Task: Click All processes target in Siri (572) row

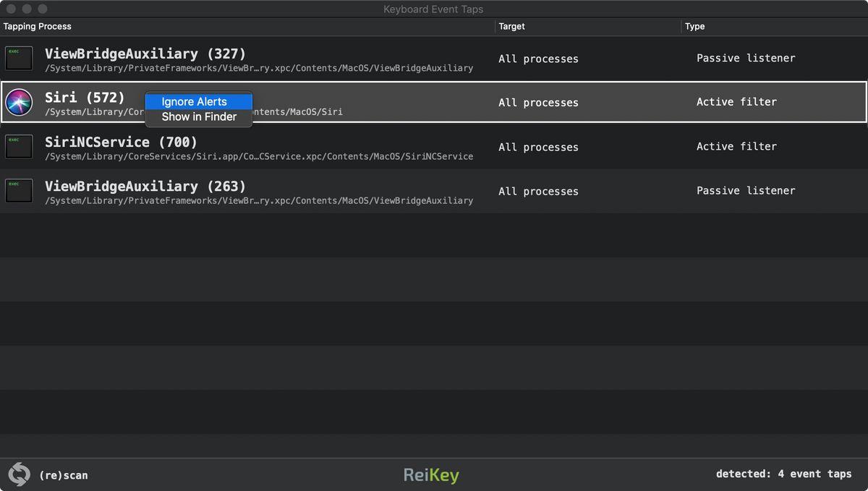Action: click(538, 103)
